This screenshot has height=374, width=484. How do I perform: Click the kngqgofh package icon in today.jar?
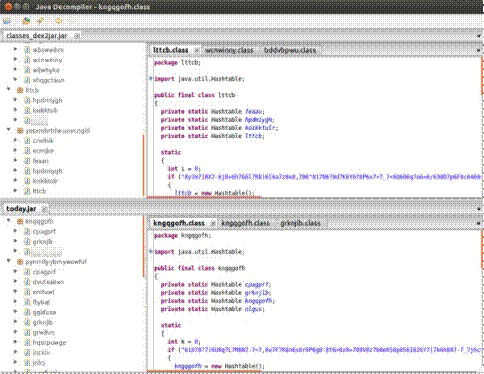tap(20, 221)
